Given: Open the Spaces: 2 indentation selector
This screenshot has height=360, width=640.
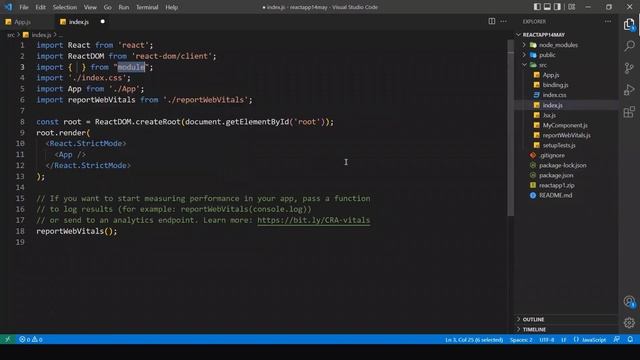Looking at the screenshot, I should pos(521,339).
